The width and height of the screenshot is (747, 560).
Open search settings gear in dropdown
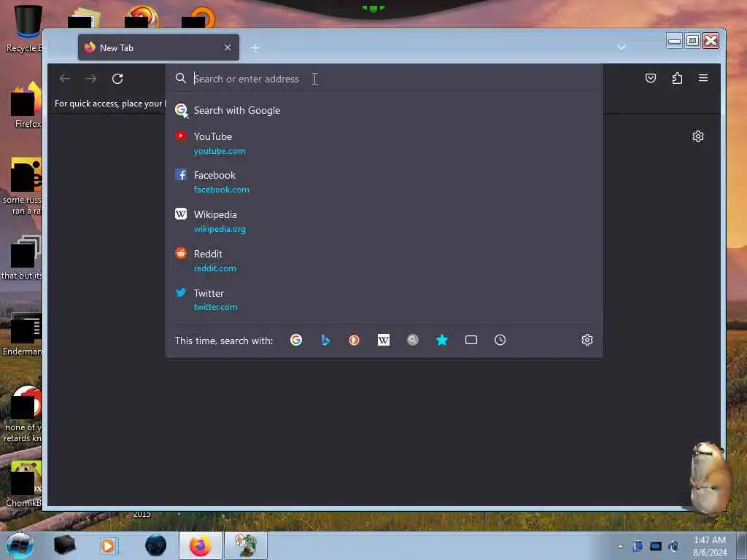pyautogui.click(x=587, y=340)
